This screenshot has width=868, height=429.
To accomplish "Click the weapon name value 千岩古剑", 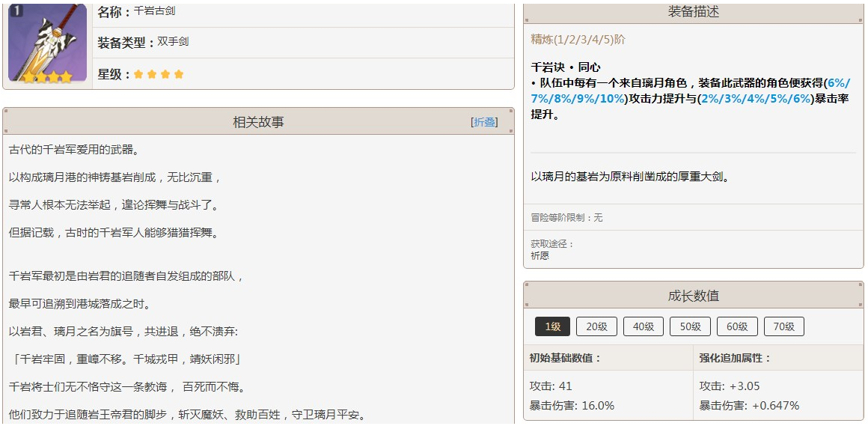I will pos(154,10).
